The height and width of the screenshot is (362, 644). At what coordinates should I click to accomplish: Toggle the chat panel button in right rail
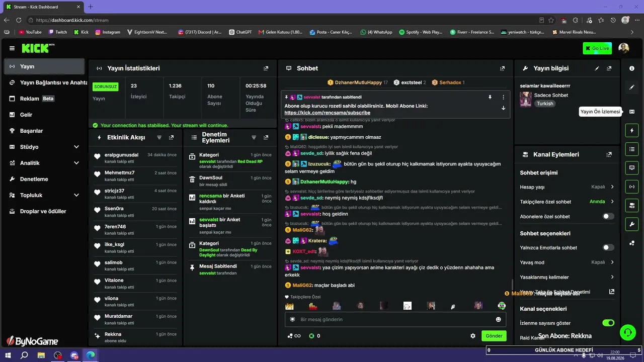[x=632, y=168]
